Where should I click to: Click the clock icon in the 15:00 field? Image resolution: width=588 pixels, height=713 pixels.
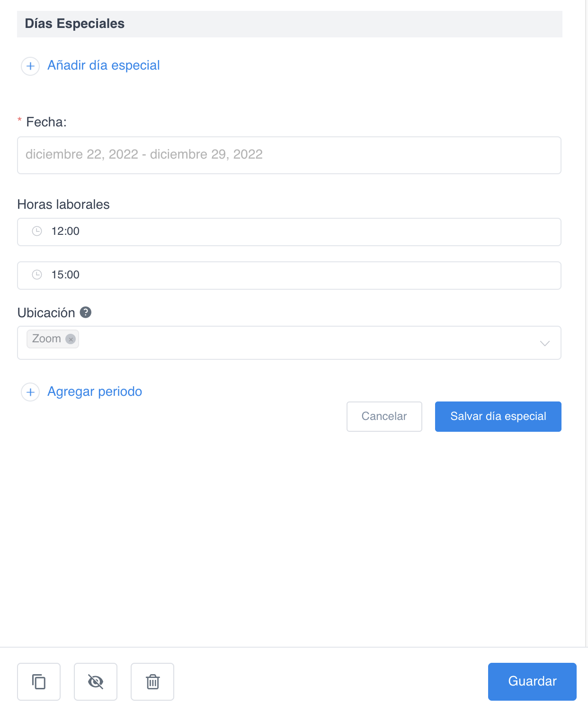pyautogui.click(x=37, y=275)
